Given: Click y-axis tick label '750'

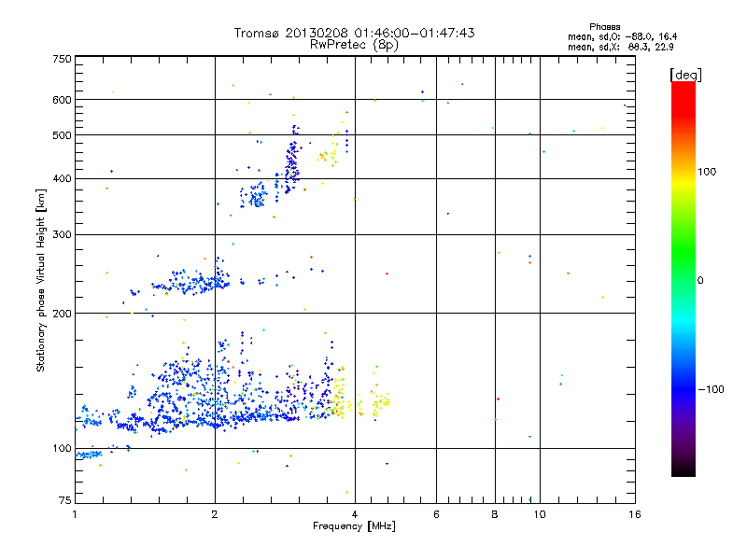Looking at the screenshot, I should (x=62, y=59).
